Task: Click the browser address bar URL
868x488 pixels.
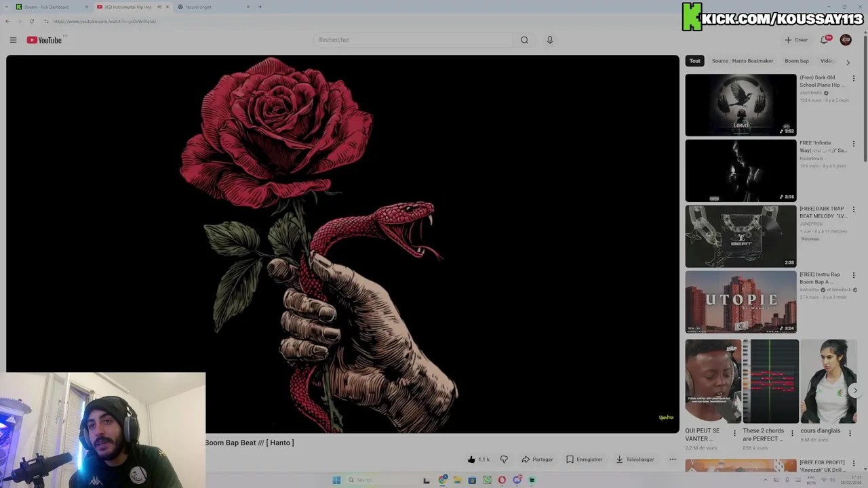Action: tap(104, 21)
